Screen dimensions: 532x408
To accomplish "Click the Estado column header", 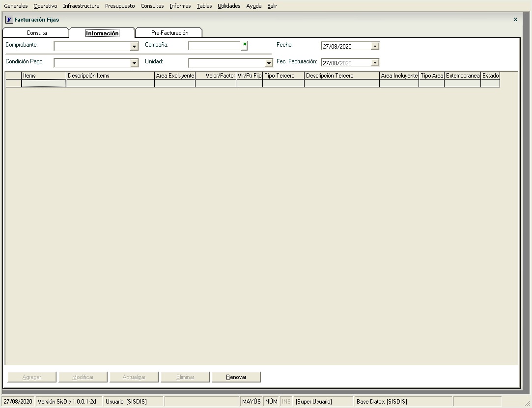I will 490,76.
